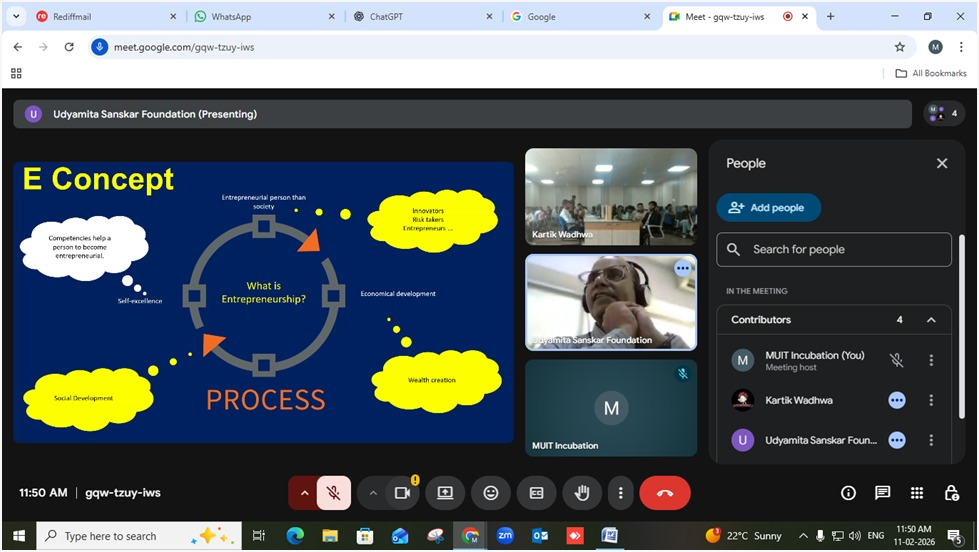
Task: Open video settings arrow beside camera
Action: point(373,493)
